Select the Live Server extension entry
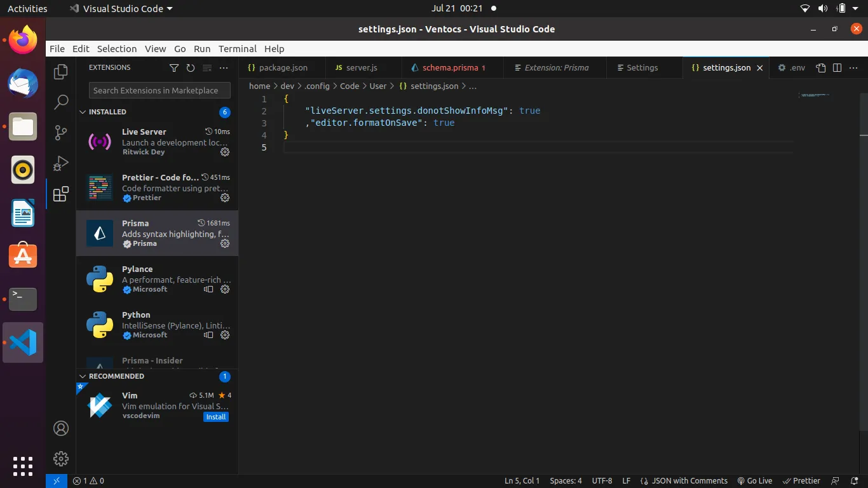Image resolution: width=868 pixels, height=488 pixels. pyautogui.click(x=157, y=142)
